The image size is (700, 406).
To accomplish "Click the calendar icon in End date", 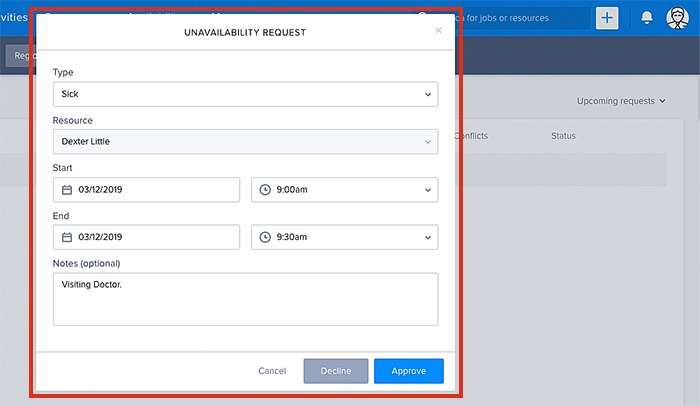I will [x=67, y=237].
